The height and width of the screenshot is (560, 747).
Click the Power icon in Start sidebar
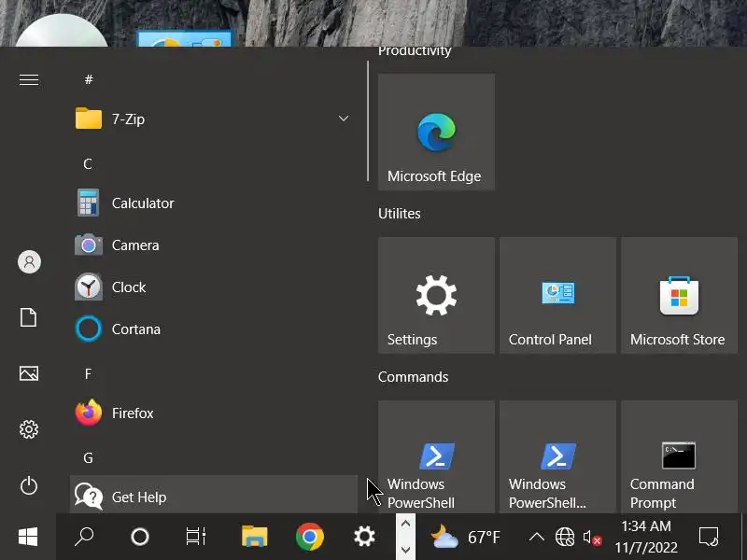29,485
